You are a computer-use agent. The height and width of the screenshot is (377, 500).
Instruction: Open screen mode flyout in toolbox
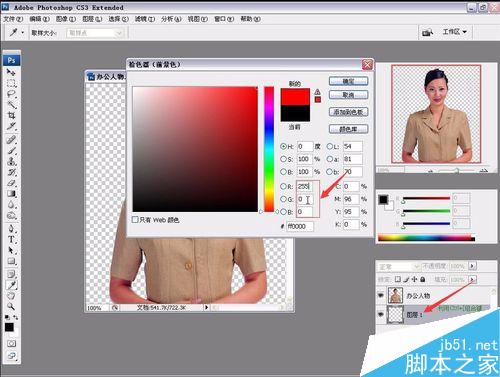(x=11, y=356)
